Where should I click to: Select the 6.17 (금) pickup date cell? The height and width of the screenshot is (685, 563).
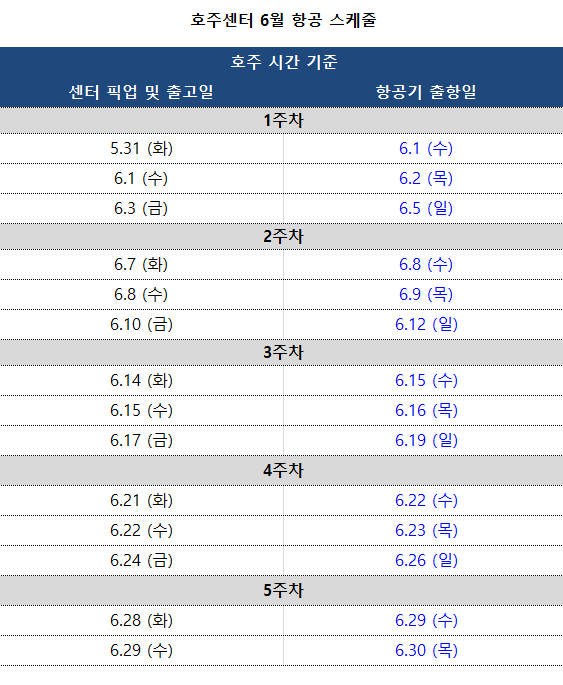coord(141,440)
